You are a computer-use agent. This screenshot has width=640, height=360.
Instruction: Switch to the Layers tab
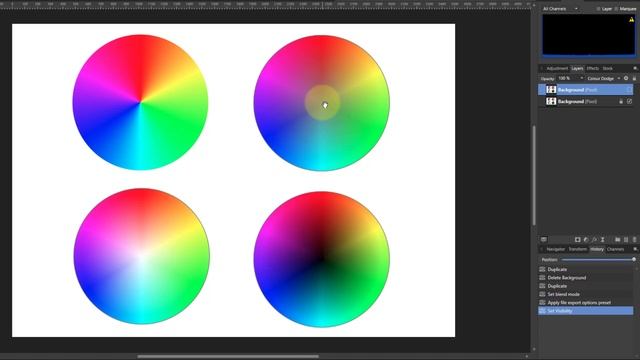(577, 68)
